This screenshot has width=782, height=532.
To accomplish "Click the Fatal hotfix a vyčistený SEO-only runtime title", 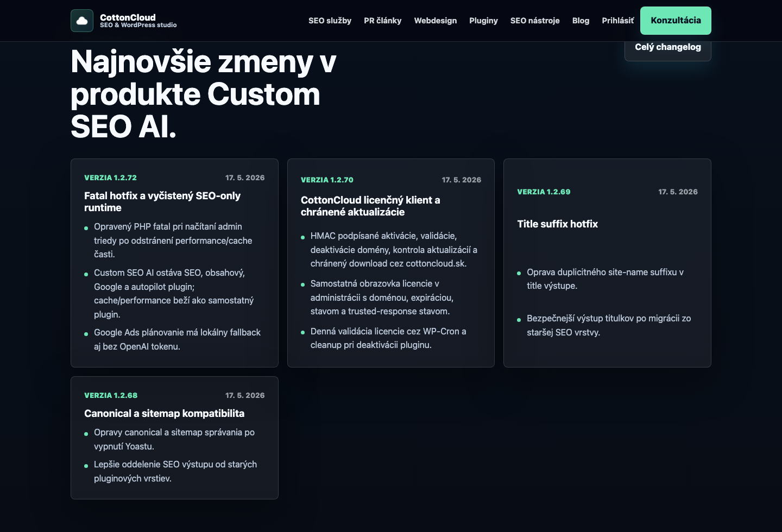I will pos(162,201).
